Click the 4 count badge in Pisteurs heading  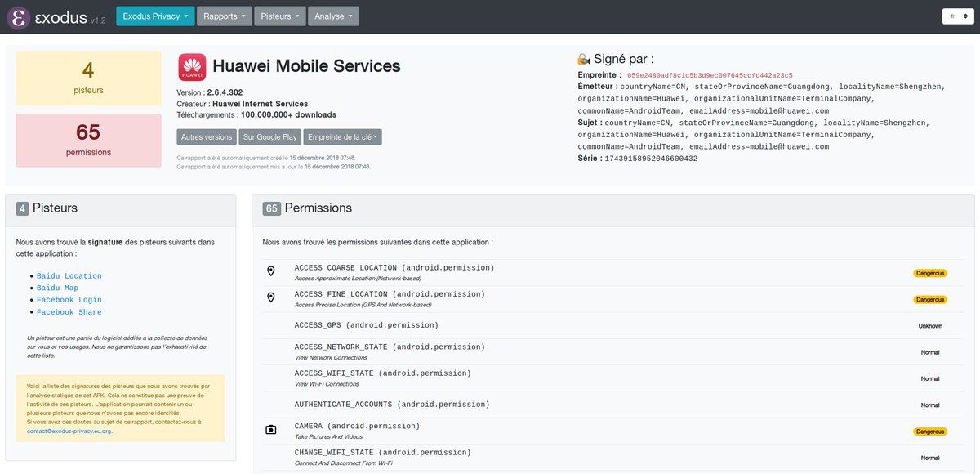pyautogui.click(x=23, y=209)
